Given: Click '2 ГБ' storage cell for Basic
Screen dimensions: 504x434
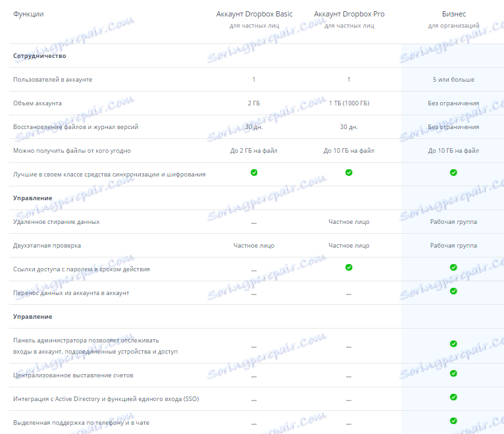Looking at the screenshot, I should click(254, 103).
